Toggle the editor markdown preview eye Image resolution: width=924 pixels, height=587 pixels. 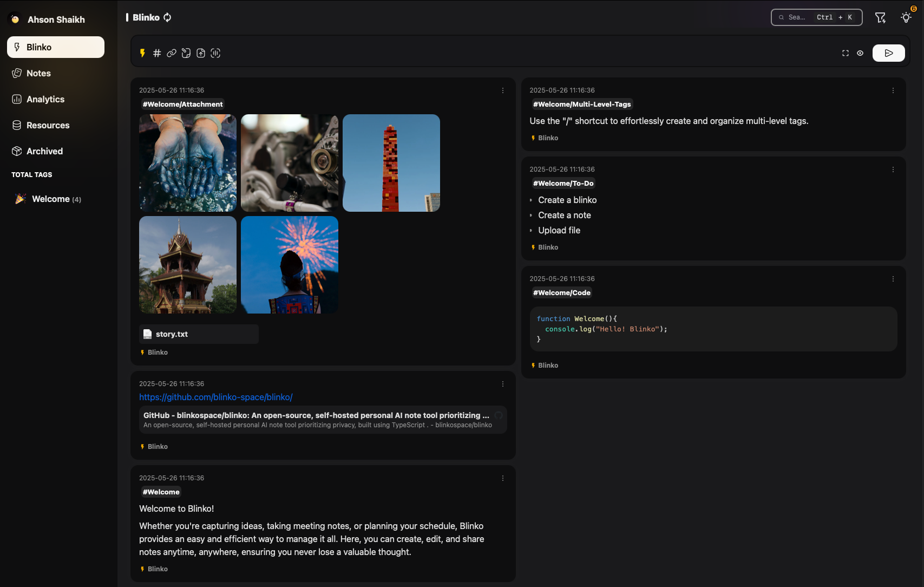point(861,53)
